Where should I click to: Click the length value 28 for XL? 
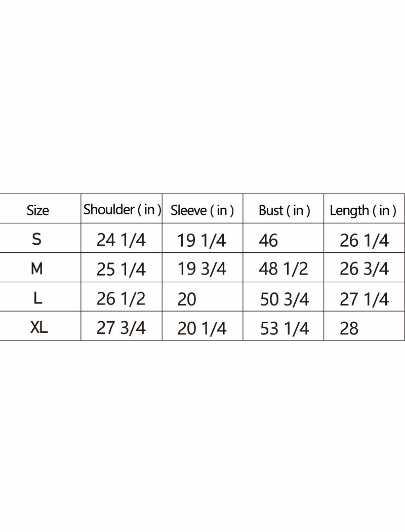point(349,329)
